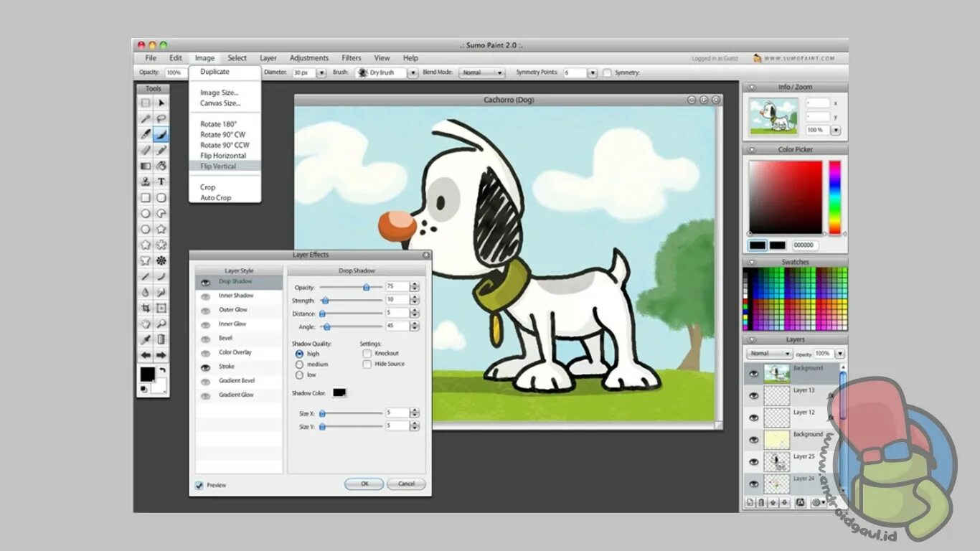Open the Layers panel opacity dropdown

pyautogui.click(x=840, y=354)
